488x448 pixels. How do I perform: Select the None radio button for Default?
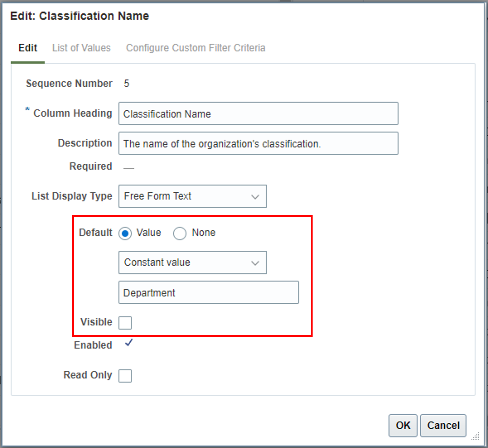(180, 233)
